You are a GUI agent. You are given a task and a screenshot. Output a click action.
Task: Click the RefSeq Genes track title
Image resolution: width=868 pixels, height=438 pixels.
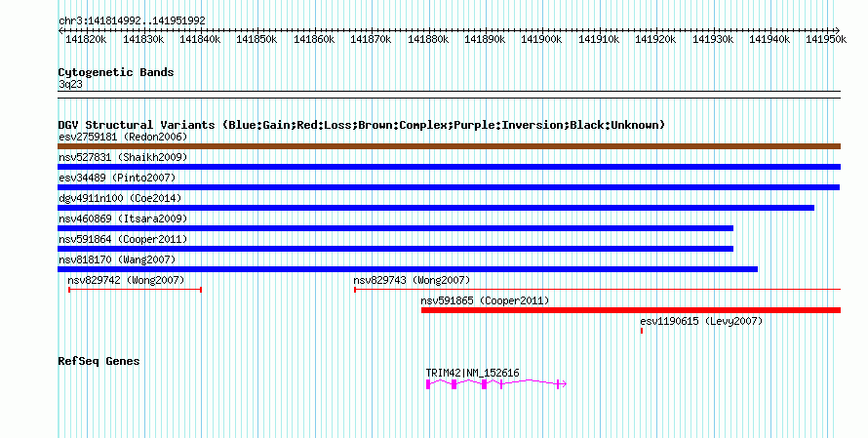(x=99, y=361)
